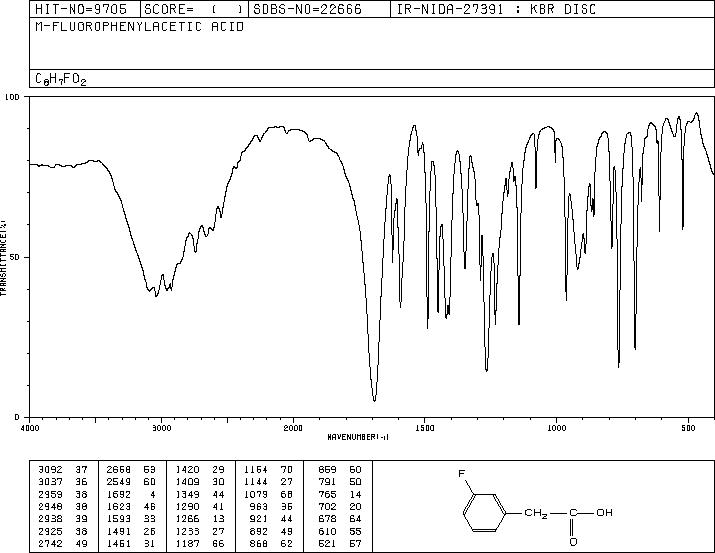Pick the 1187 table cell
The image size is (715, 553).
tap(187, 543)
